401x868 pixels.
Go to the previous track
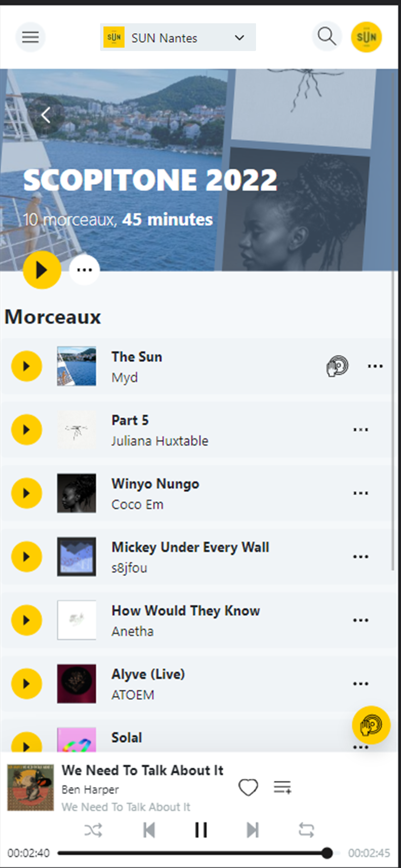(x=149, y=830)
